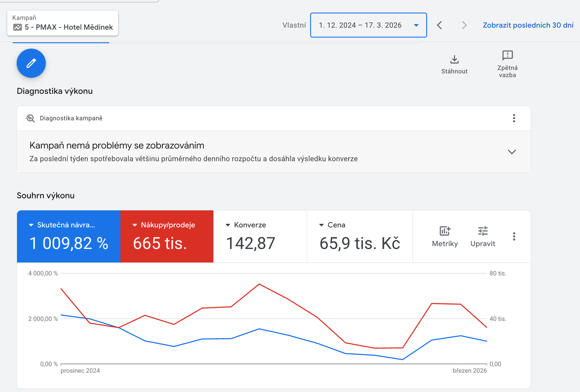Go to previous date period arrow

(x=439, y=25)
